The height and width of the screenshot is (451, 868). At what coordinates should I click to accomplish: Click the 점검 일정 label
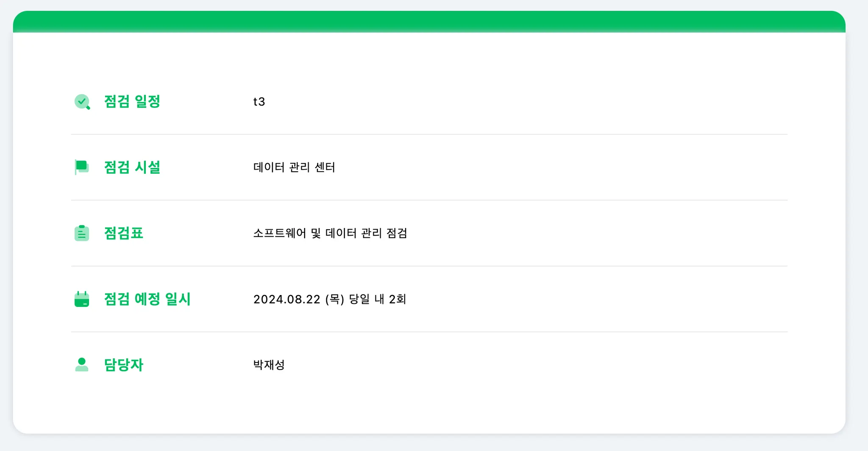(132, 102)
